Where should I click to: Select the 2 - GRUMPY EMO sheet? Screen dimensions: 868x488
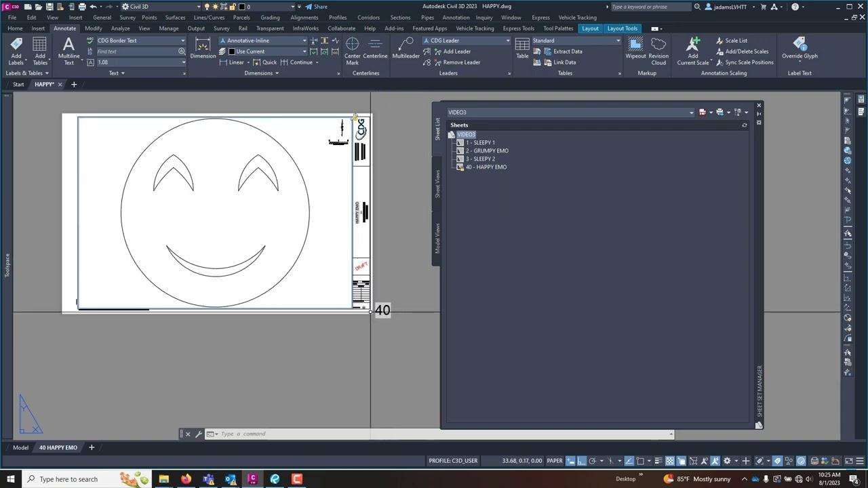click(482, 151)
